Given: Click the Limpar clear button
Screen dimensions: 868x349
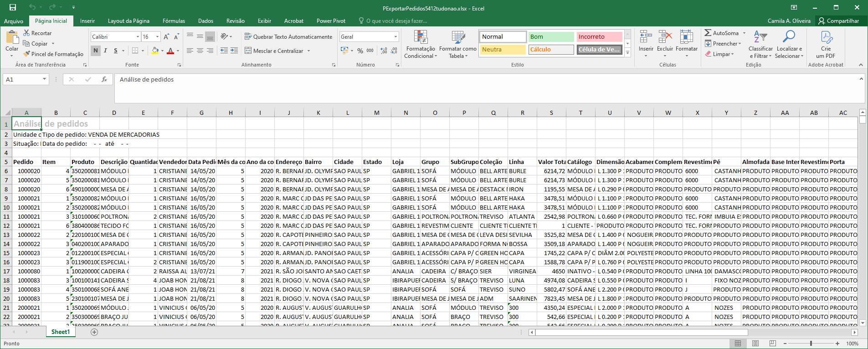Looking at the screenshot, I should (x=719, y=54).
